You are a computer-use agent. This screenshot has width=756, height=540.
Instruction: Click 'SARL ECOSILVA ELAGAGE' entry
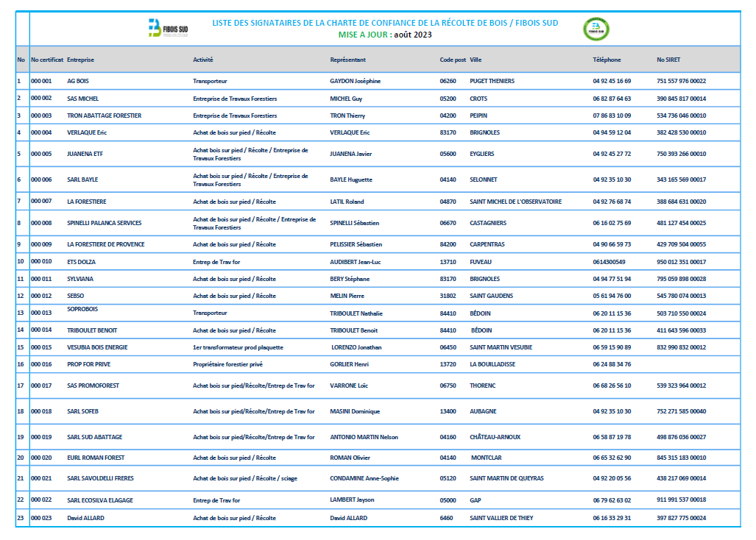coord(100,500)
